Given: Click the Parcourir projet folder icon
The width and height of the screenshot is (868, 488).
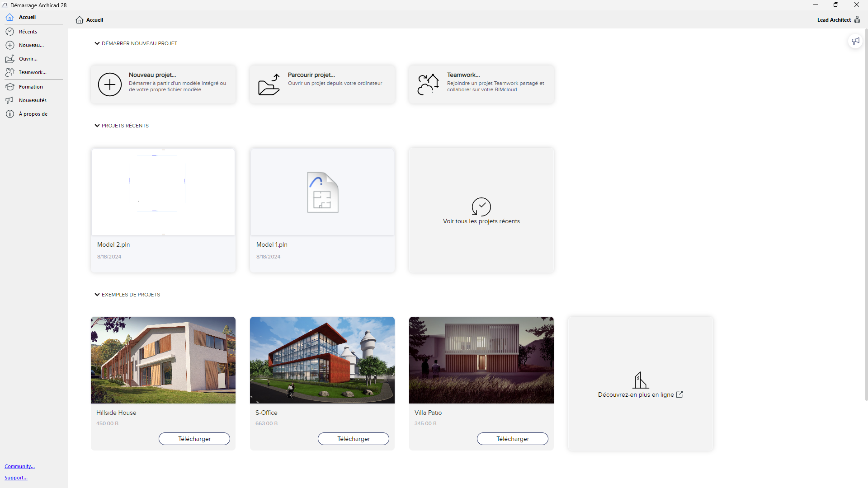Looking at the screenshot, I should (x=269, y=84).
